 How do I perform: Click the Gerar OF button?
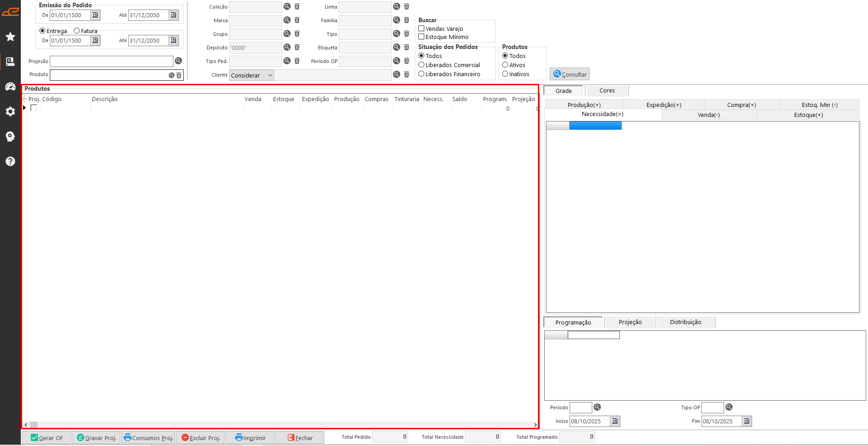[x=47, y=438]
